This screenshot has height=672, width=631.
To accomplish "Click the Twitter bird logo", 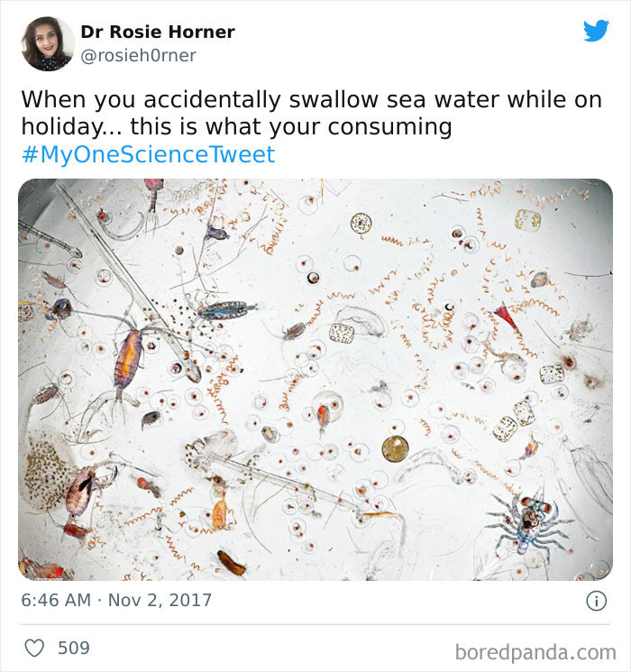I will 596,31.
